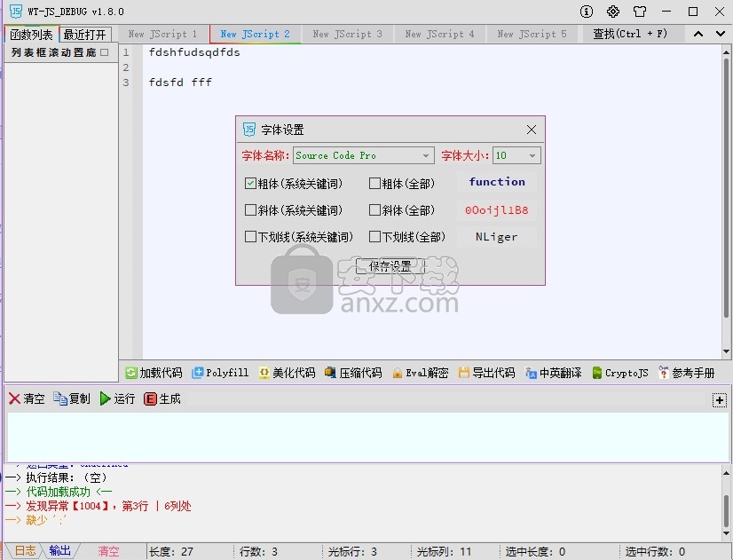Copy output with 复制 icon

pyautogui.click(x=72, y=398)
